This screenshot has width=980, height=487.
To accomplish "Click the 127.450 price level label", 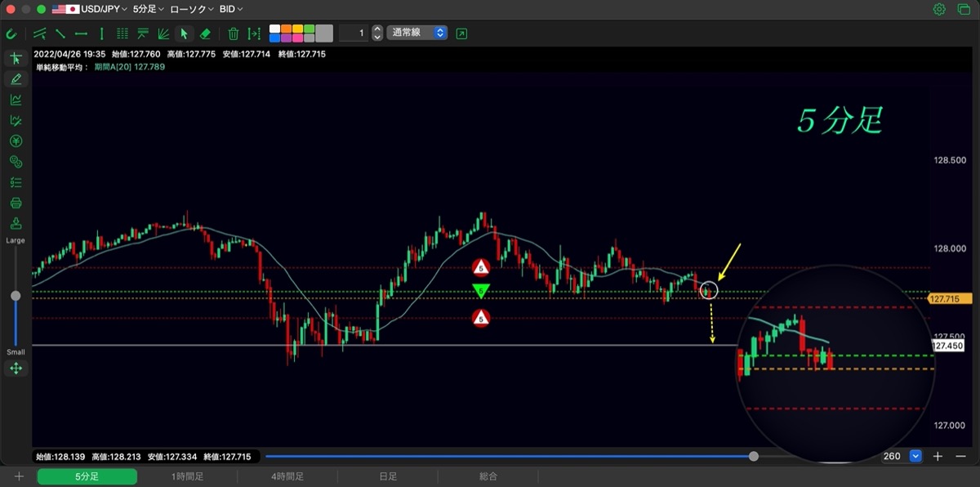I will [x=947, y=346].
